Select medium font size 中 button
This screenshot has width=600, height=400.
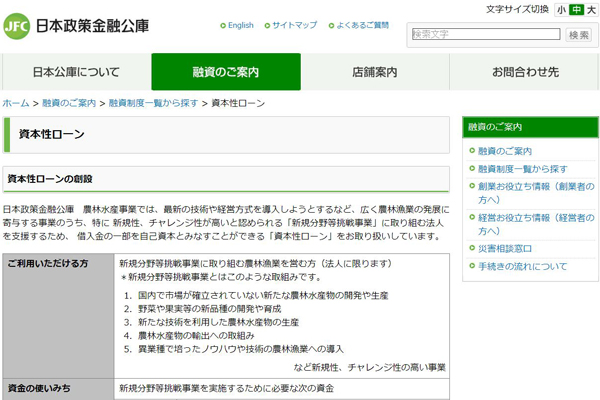pos(576,10)
